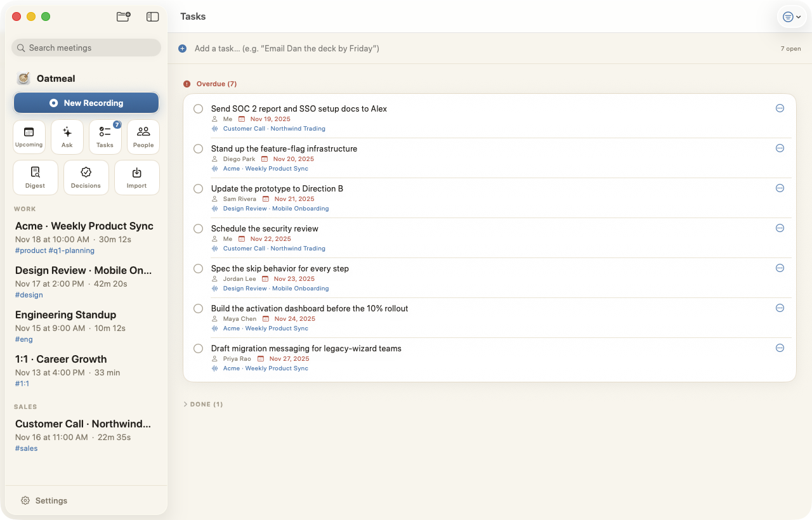Follow Design Review link under Spec the skip behavior

(x=276, y=289)
